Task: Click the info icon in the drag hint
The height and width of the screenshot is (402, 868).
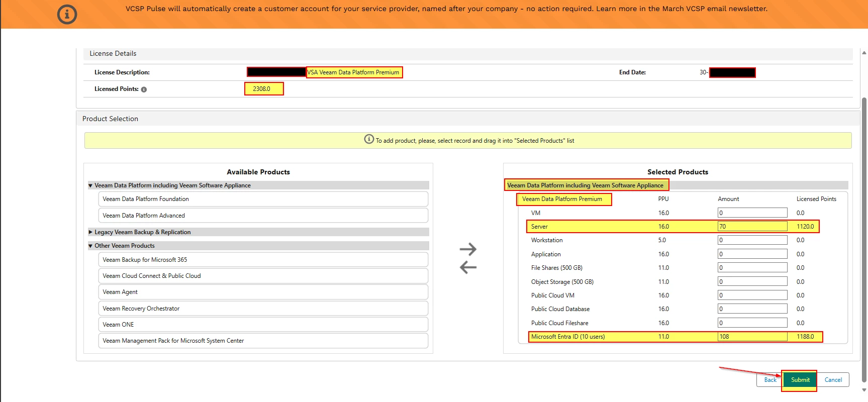Action: point(369,139)
